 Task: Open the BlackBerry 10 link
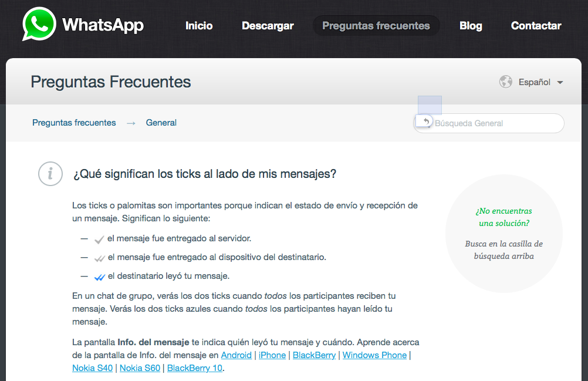click(x=195, y=368)
